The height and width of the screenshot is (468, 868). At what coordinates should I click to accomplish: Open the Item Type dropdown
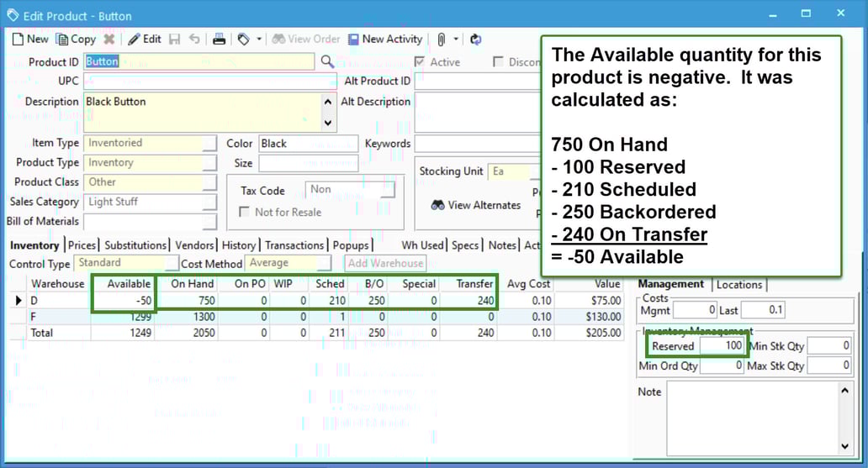[x=209, y=144]
